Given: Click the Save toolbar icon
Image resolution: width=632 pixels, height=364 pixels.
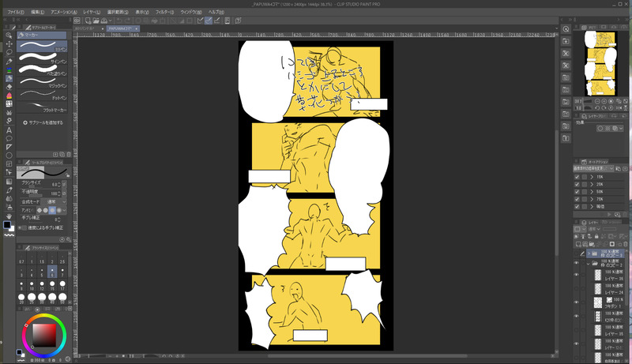Looking at the screenshot, I should pos(104,21).
